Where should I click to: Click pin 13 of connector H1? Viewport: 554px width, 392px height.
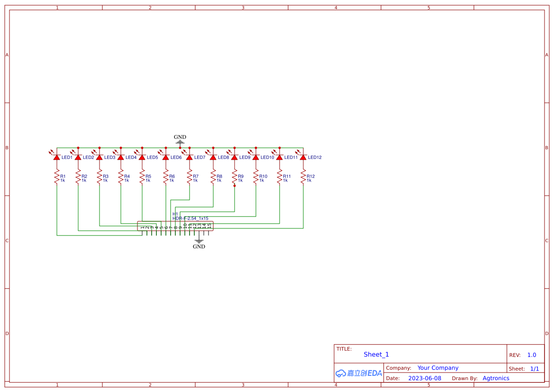pos(200,233)
